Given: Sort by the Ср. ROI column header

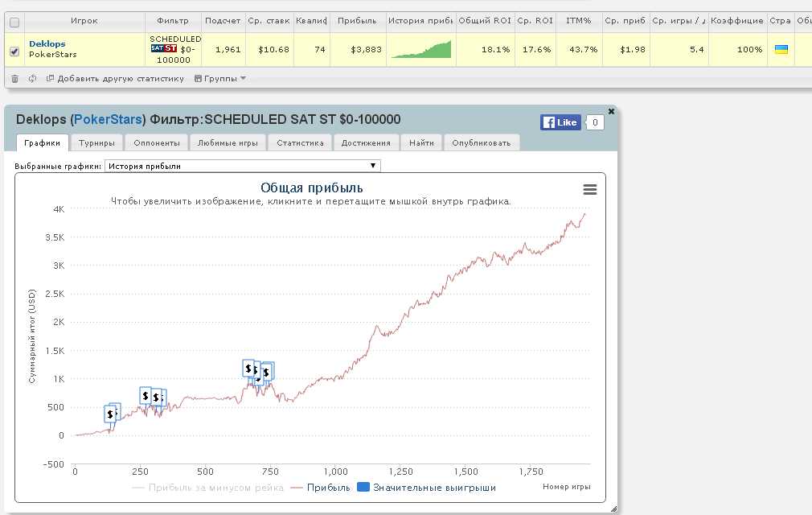Looking at the screenshot, I should [x=535, y=21].
